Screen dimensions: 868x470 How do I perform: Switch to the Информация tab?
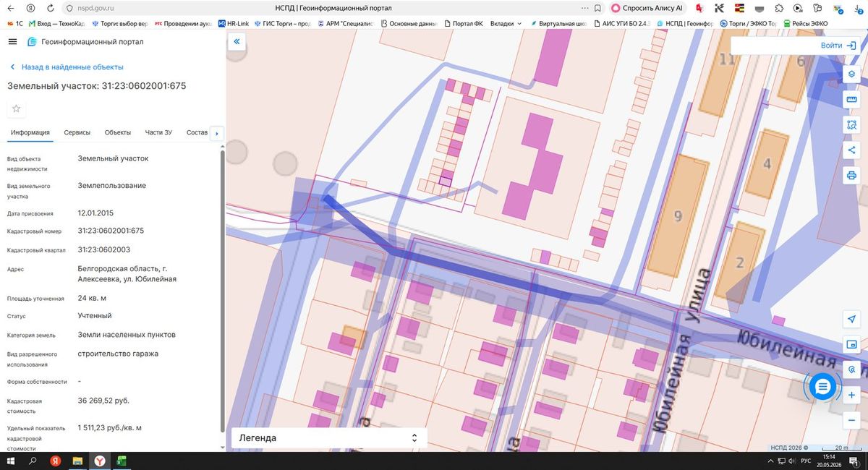[x=30, y=133]
